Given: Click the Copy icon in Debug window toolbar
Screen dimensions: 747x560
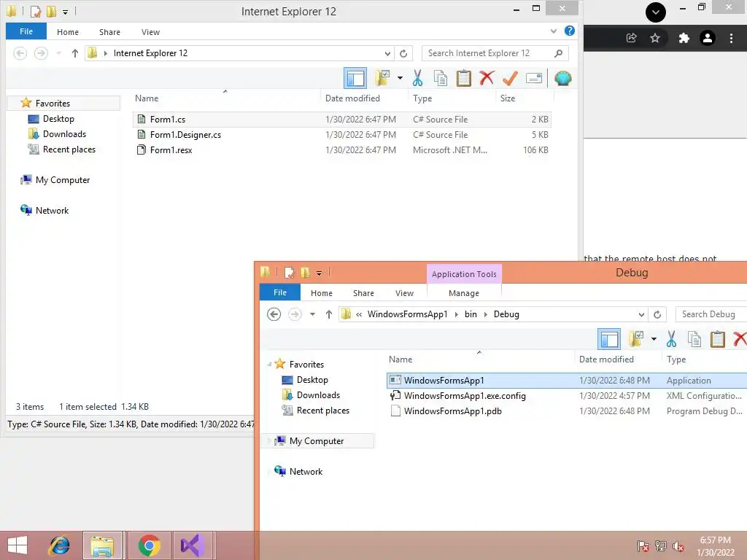Looking at the screenshot, I should [x=694, y=339].
